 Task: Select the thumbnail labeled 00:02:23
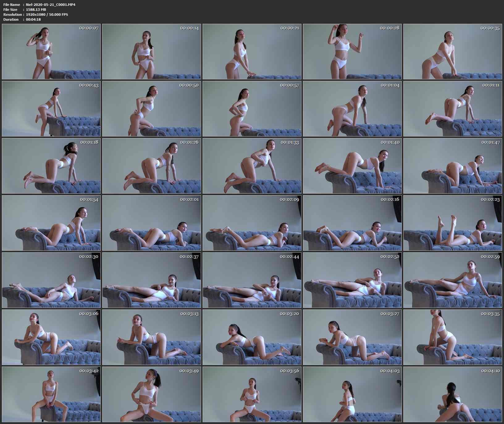point(452,223)
